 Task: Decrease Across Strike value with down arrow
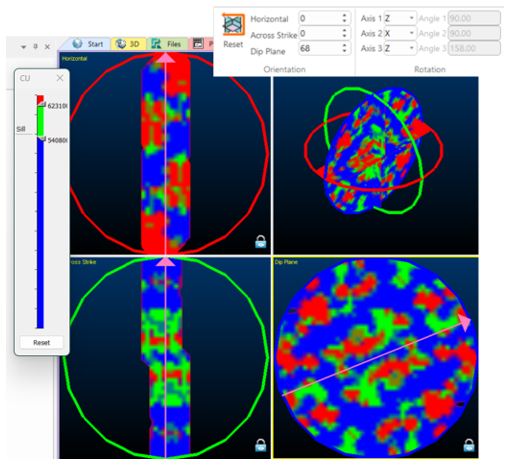tap(345, 36)
